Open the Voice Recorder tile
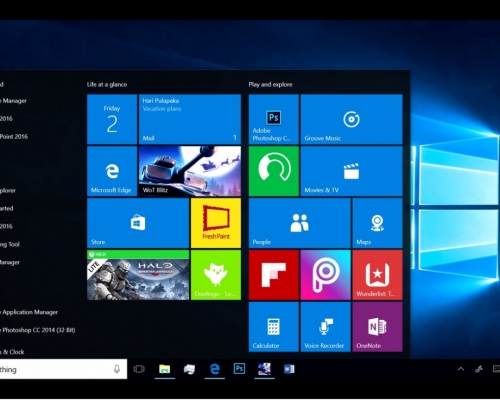Screen dimensions: 500x400 [x=325, y=327]
